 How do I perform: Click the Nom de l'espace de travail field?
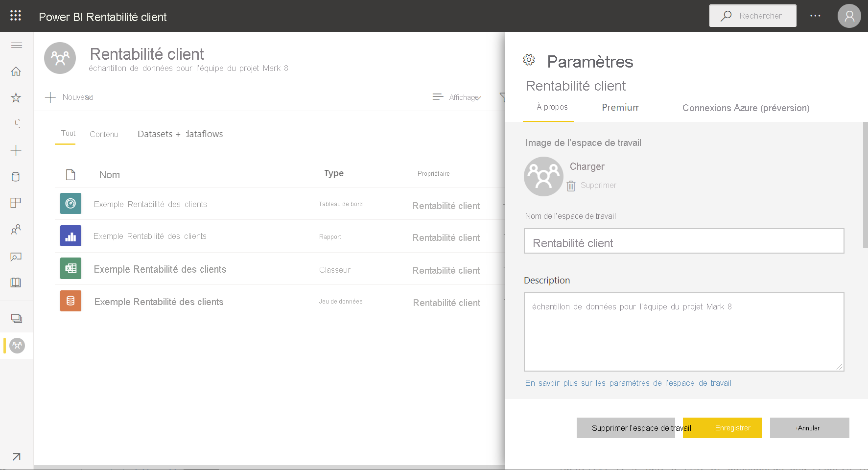point(684,241)
